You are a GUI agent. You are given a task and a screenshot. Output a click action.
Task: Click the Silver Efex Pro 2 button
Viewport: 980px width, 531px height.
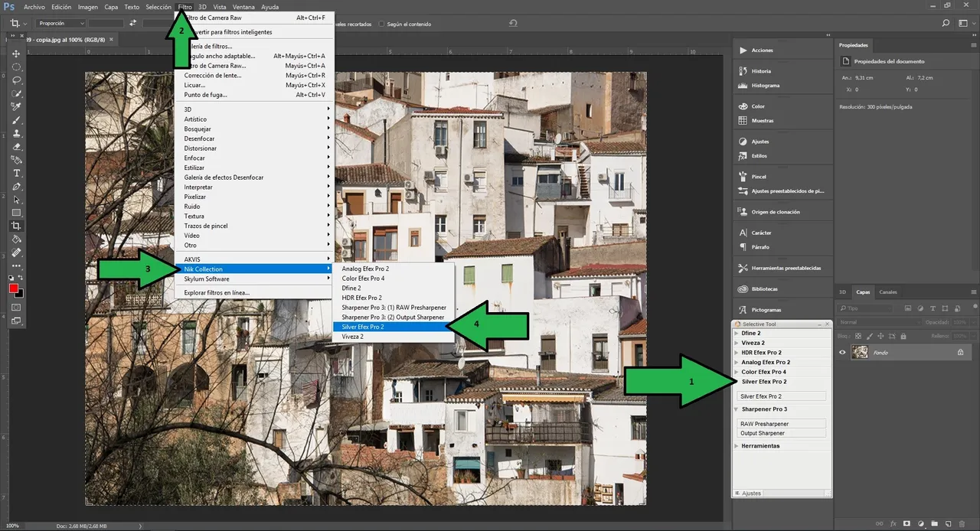(x=782, y=396)
